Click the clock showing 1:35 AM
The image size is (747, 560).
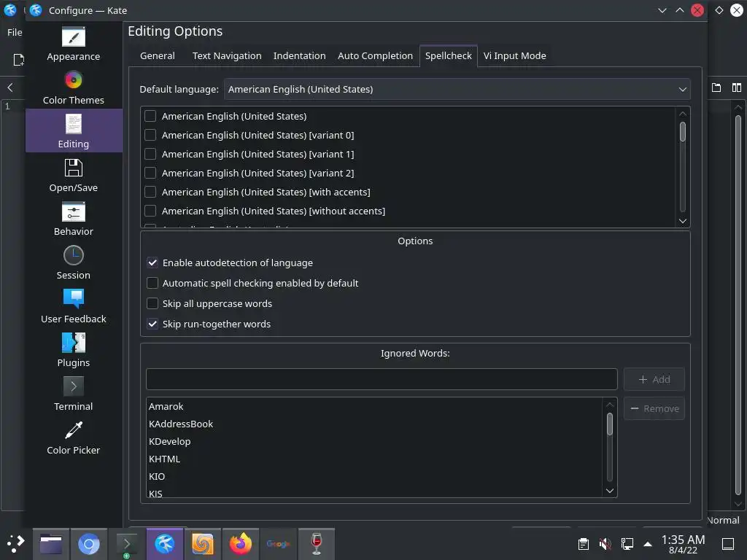[x=683, y=544]
